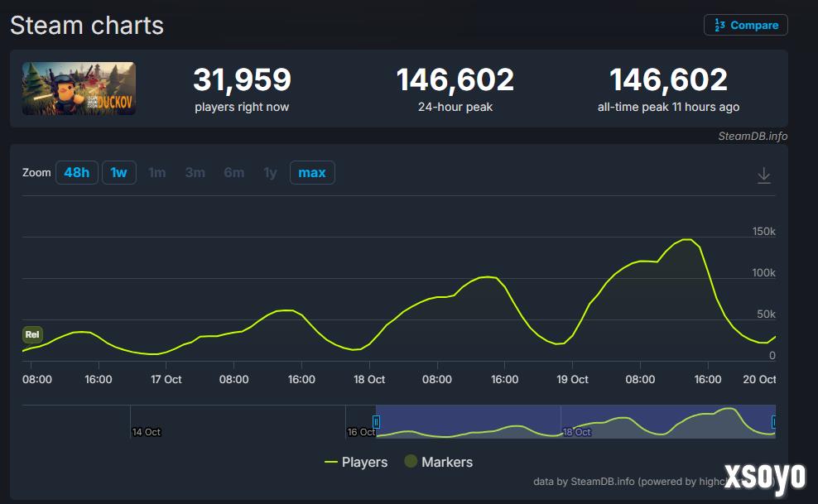This screenshot has height=504, width=818.
Task: Toggle the Markers series in legend
Action: [438, 462]
